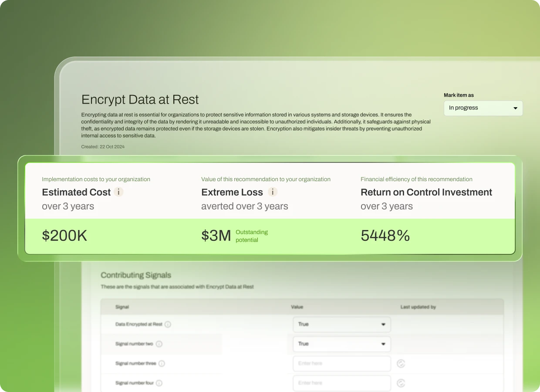Click the Signal column header
Viewport: 540px width, 392px height.
[x=122, y=307]
